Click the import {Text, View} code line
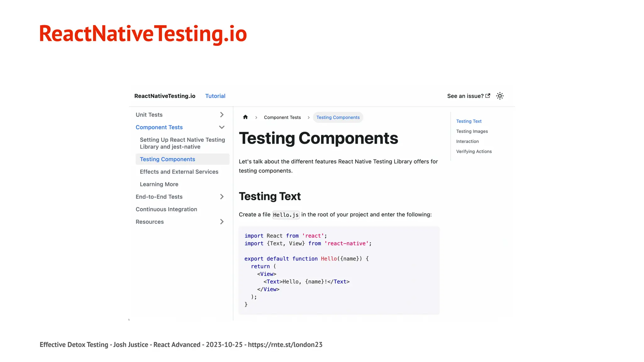The height and width of the screenshot is (362, 644). click(308, 244)
